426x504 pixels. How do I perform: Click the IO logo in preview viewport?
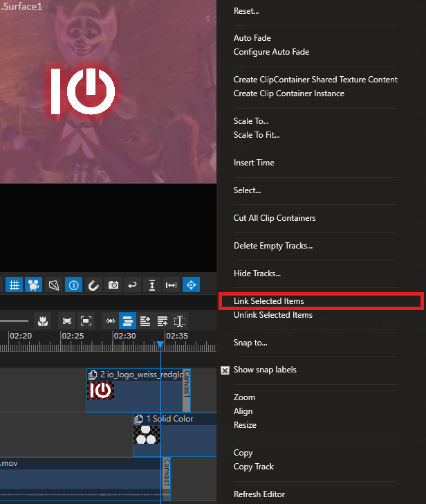(83, 91)
